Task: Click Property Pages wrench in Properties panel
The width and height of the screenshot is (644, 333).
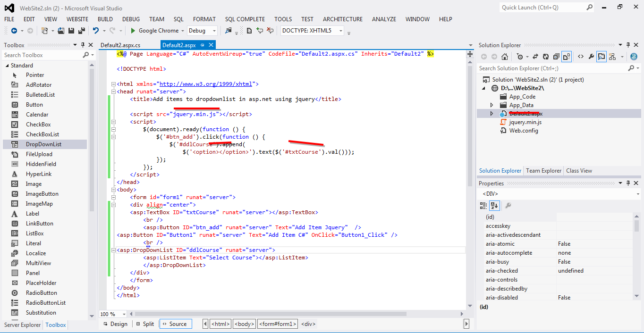Action: pos(508,206)
